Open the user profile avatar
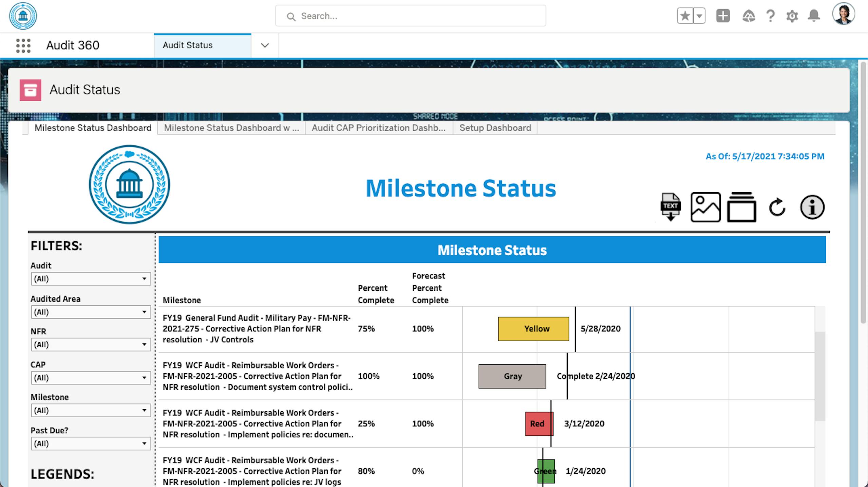This screenshot has width=868, height=487. pos(843,15)
